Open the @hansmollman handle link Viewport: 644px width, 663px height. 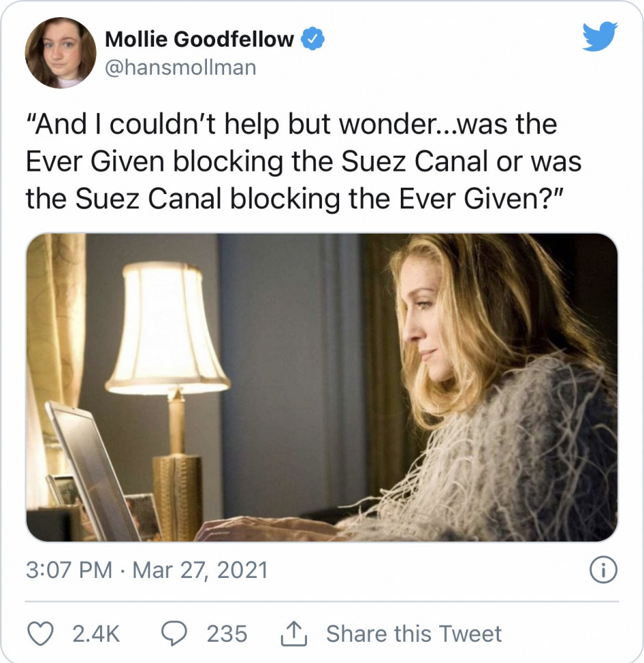click(x=180, y=67)
